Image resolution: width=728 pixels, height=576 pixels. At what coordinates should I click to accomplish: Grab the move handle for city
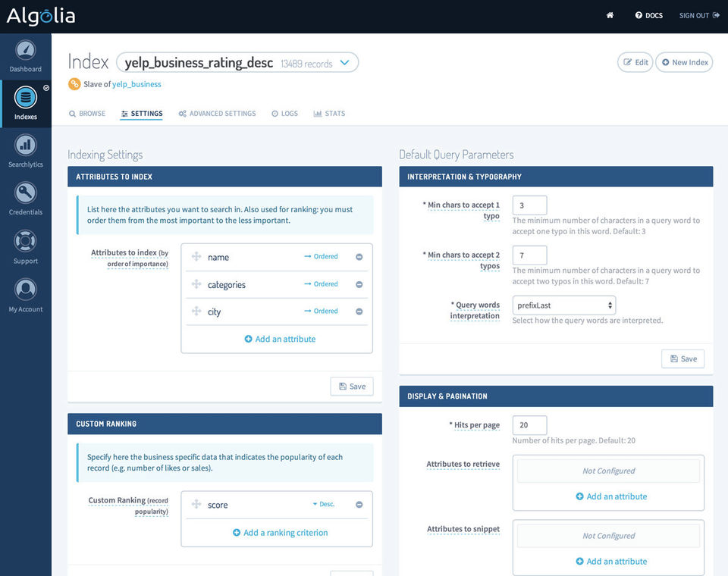tap(196, 311)
